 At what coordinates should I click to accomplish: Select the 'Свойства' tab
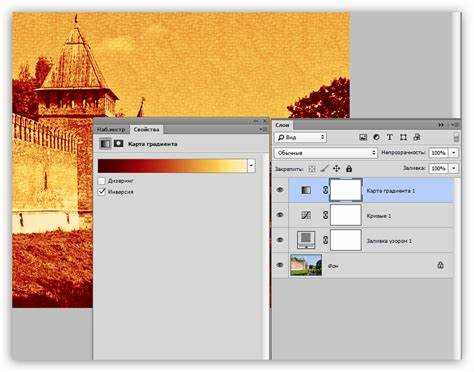[x=146, y=129]
